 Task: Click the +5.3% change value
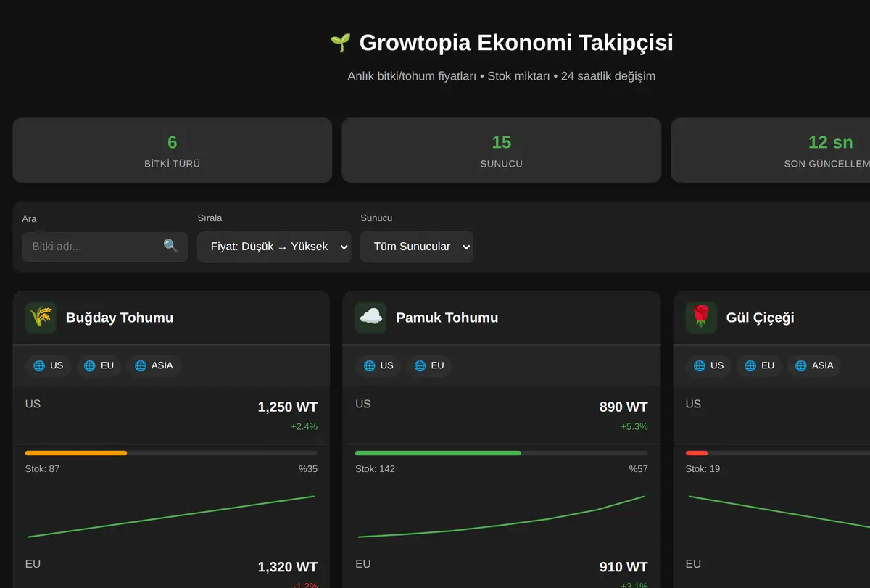click(634, 426)
